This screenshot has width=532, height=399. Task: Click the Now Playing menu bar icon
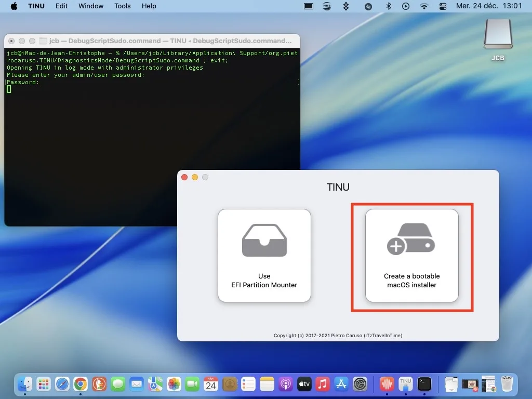(406, 6)
